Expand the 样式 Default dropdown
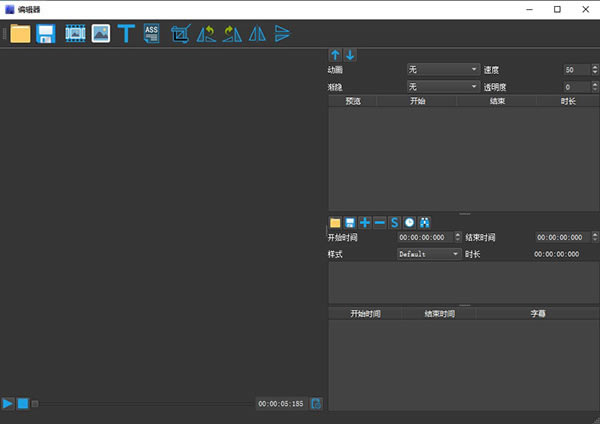 pyautogui.click(x=429, y=255)
